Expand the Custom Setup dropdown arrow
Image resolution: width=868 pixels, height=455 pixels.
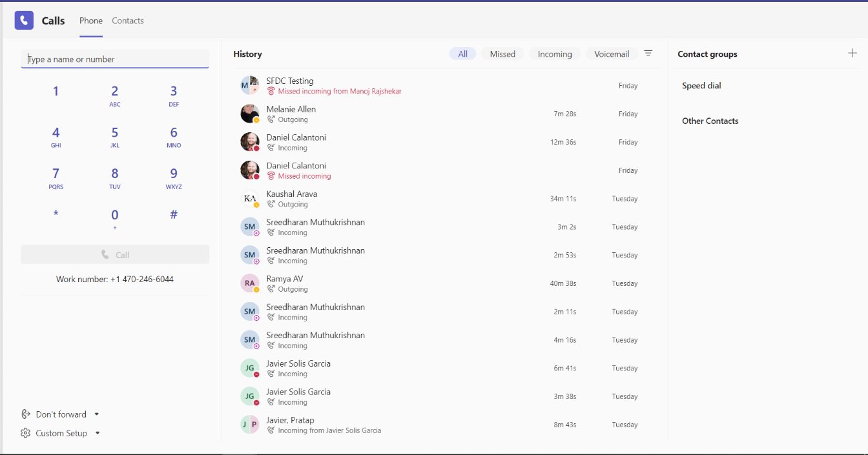tap(98, 433)
